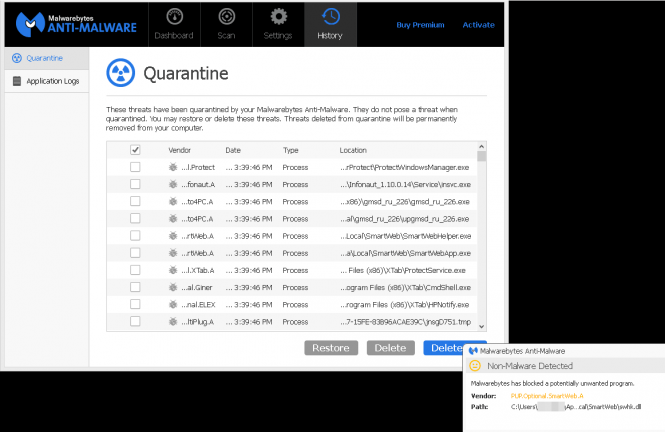Viewport: 665px width, 432px height.
Task: Select the ...ogram Files (x86)\XTab\CmdShell.exe location
Action: [x=405, y=287]
